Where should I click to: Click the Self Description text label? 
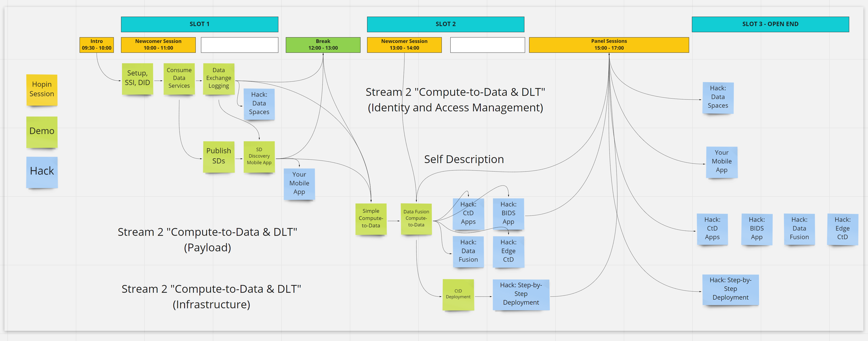click(x=464, y=159)
